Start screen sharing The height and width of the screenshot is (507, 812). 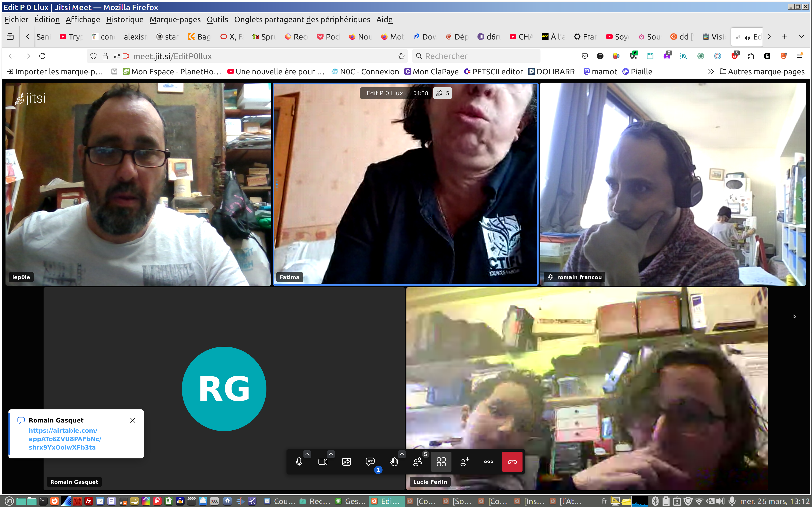[x=346, y=462]
